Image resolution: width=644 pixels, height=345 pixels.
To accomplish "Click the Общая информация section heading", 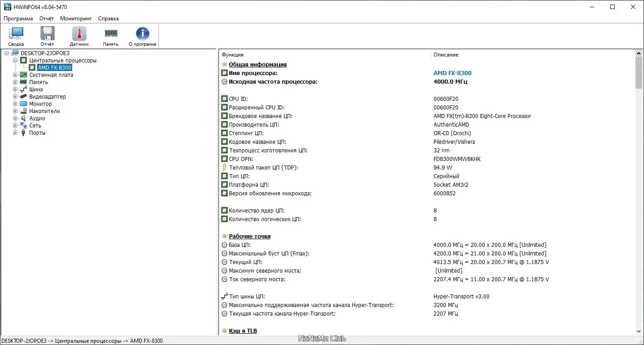I will (258, 65).
